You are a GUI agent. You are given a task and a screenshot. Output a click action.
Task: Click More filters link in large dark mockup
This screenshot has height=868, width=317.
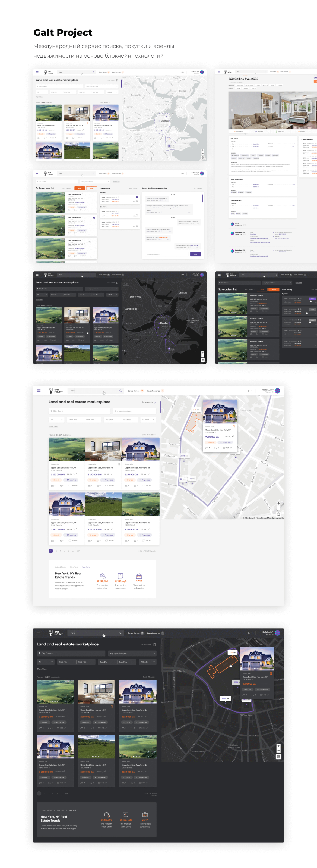pos(42,669)
